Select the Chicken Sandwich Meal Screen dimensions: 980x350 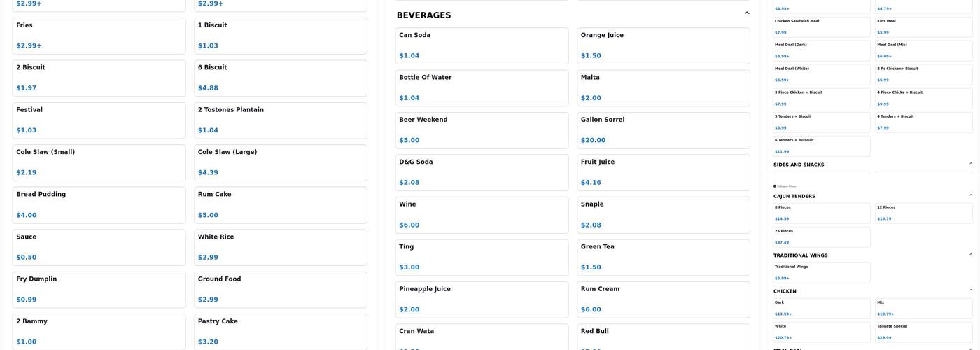tap(821, 27)
